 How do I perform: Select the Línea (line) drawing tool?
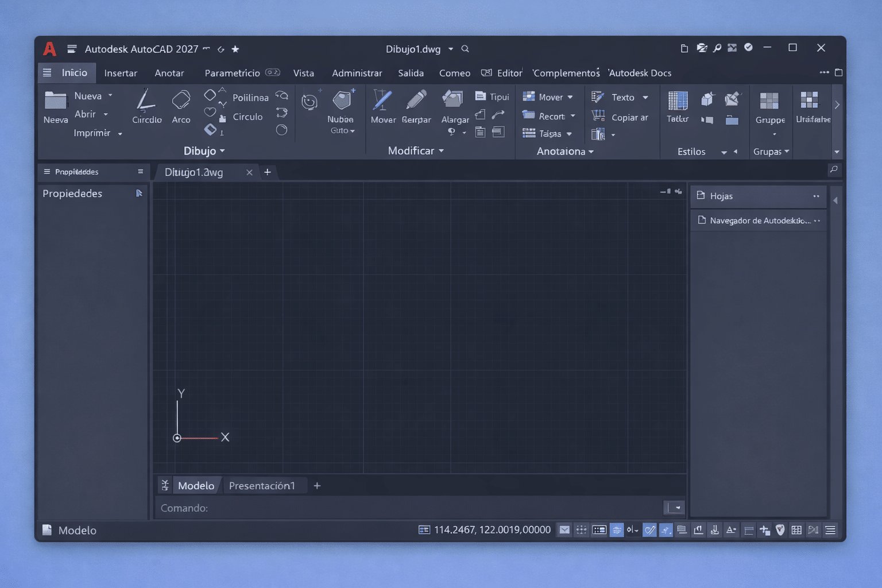[x=146, y=106]
